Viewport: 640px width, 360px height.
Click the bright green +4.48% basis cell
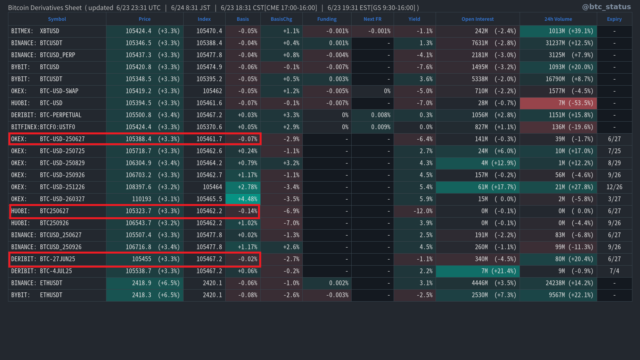point(243,199)
